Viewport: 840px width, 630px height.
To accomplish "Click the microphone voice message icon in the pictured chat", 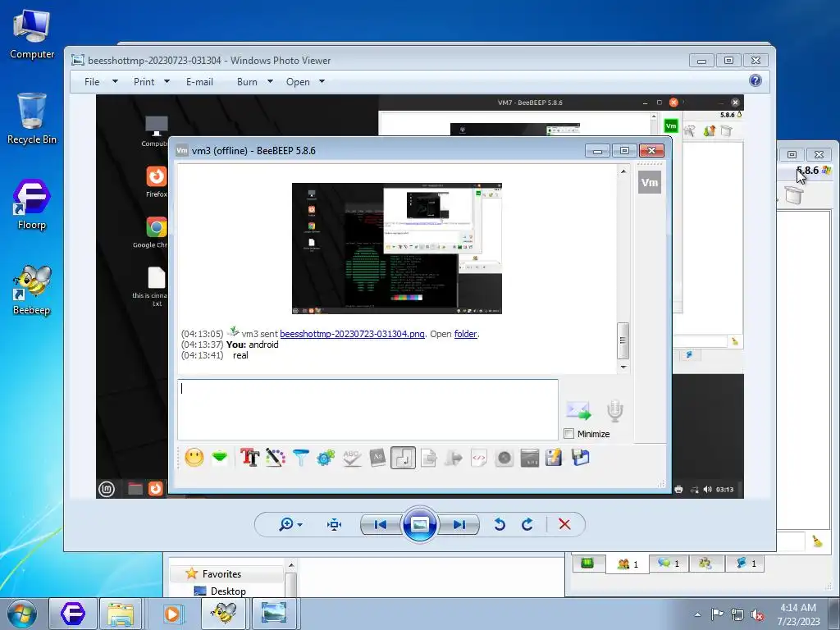I will (x=615, y=410).
